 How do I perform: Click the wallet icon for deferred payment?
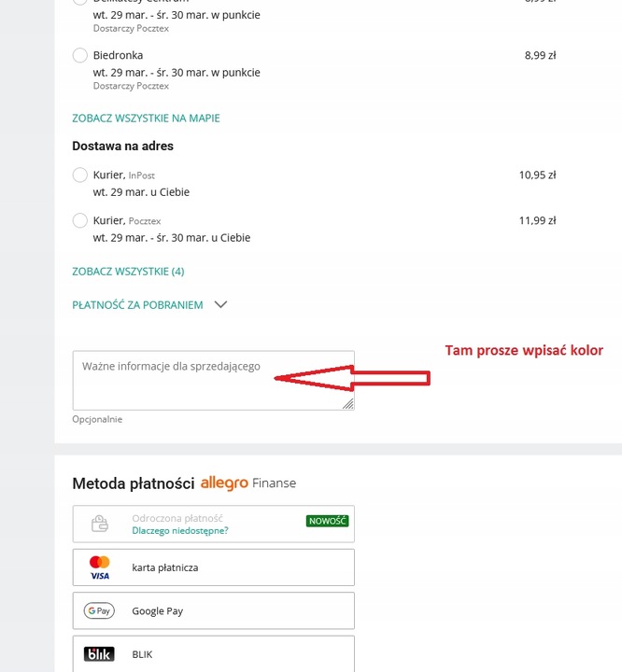tap(99, 524)
